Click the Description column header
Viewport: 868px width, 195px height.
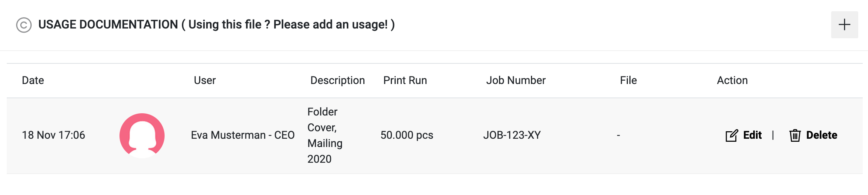pos(337,80)
